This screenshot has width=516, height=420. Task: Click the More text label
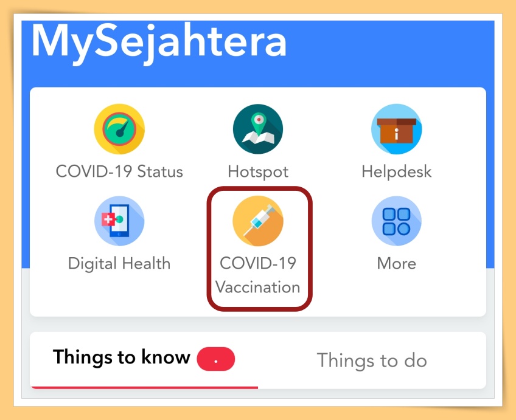point(397,264)
